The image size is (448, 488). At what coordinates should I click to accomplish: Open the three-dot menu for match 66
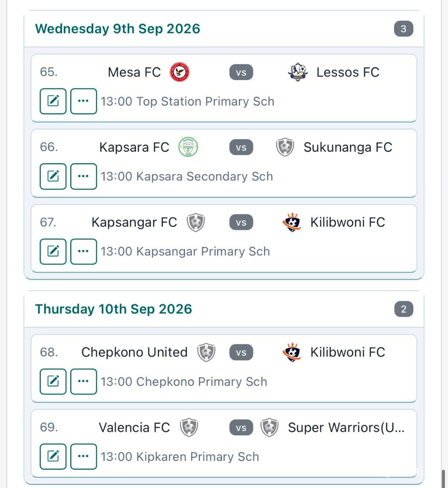tap(83, 176)
